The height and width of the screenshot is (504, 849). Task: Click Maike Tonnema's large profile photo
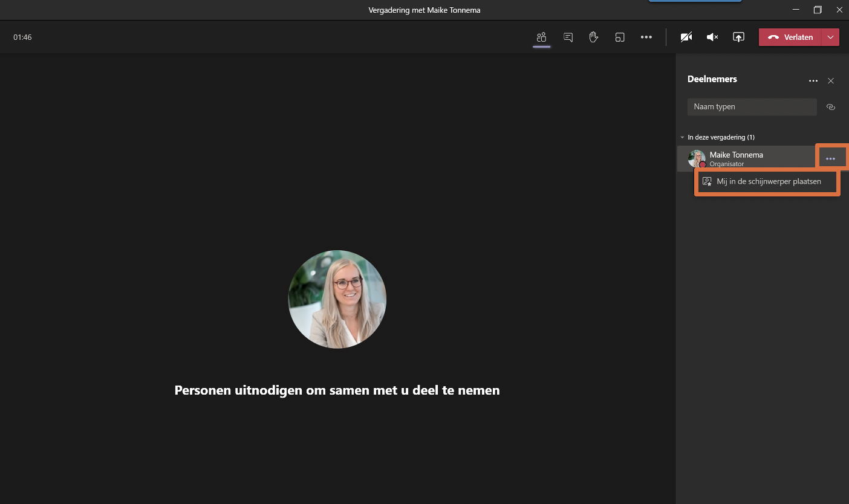[x=337, y=299]
